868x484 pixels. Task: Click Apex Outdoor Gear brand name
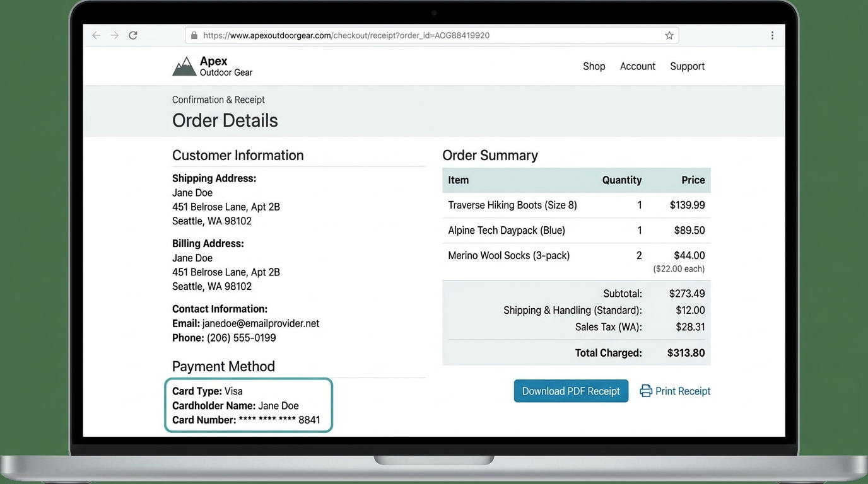226,66
